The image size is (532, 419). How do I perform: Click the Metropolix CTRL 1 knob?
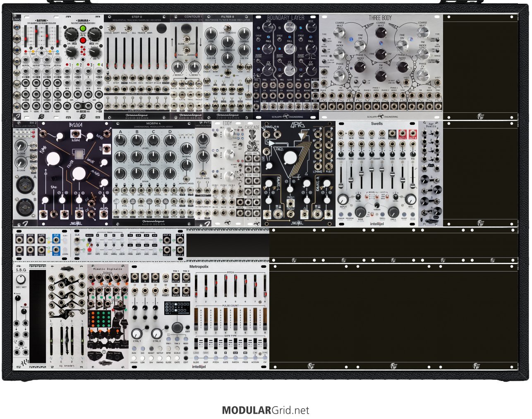coord(137,333)
